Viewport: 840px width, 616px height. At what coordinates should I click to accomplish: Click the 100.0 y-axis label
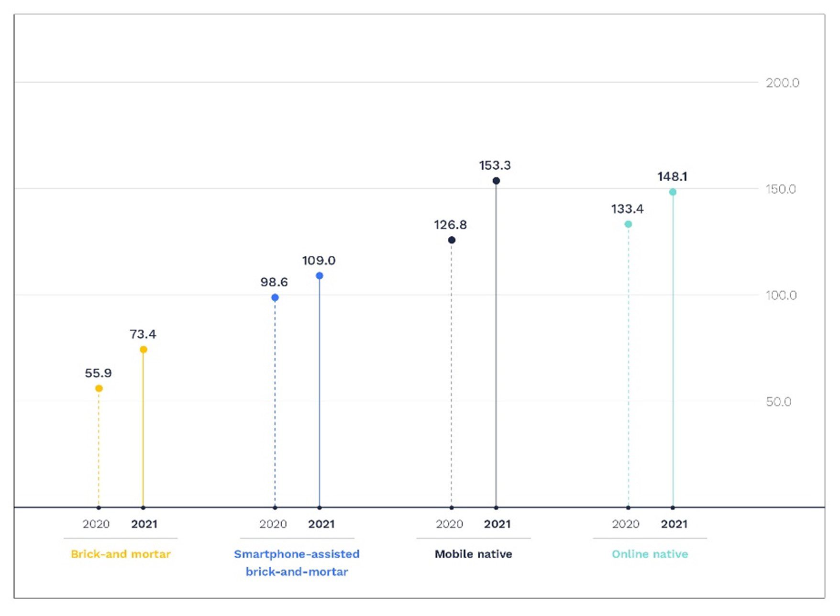click(781, 295)
